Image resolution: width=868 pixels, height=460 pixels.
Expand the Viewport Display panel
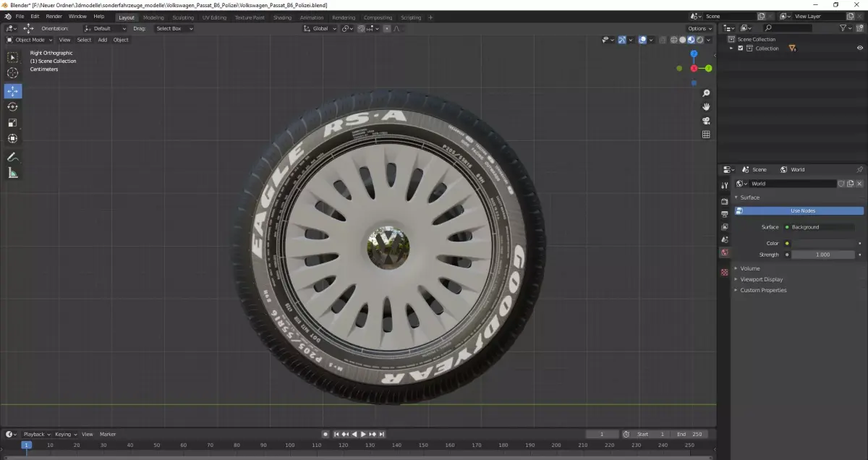761,279
